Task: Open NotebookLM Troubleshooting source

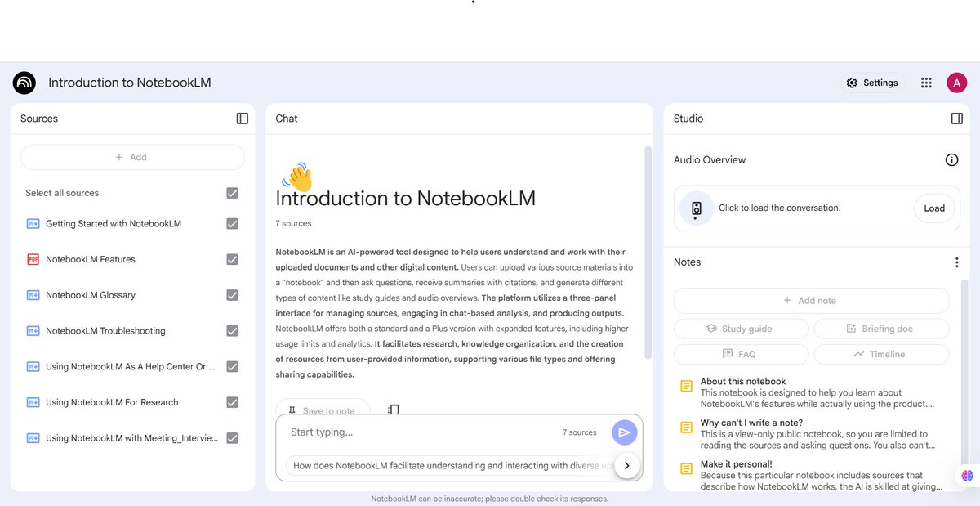Action: [x=105, y=331]
